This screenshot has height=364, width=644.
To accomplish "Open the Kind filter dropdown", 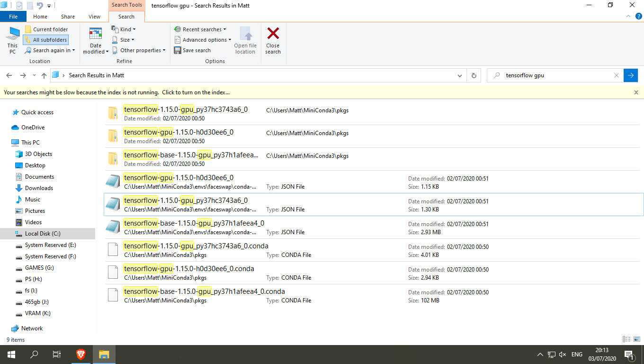I will click(x=124, y=29).
